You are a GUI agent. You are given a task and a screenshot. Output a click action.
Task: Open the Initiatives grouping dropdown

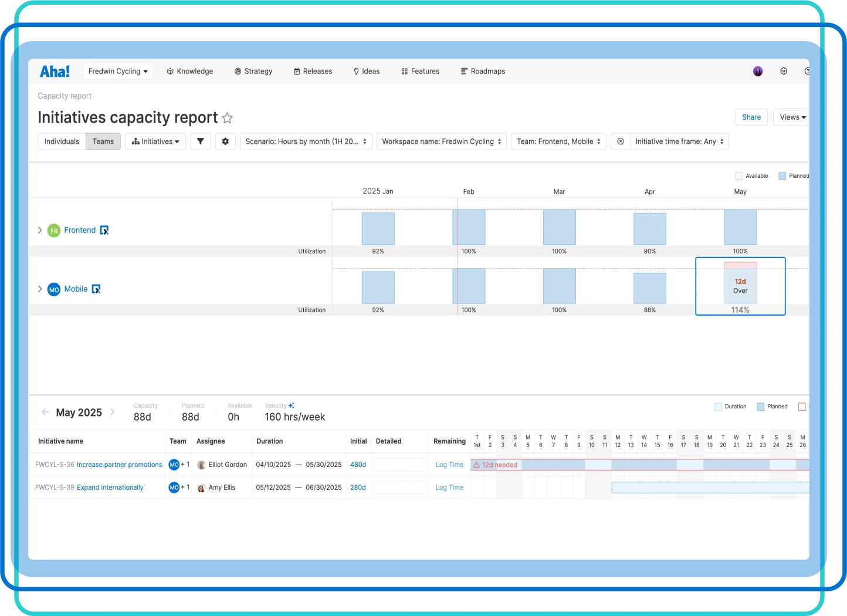[x=155, y=141]
